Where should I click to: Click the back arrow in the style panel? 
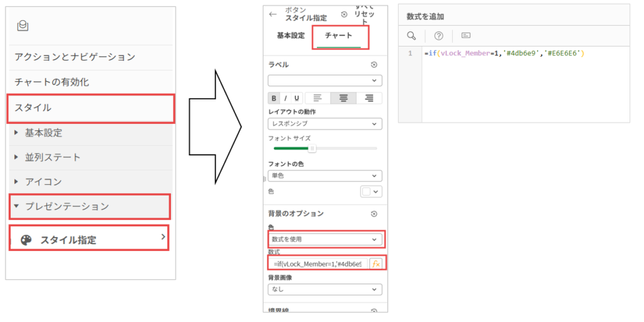[272, 14]
